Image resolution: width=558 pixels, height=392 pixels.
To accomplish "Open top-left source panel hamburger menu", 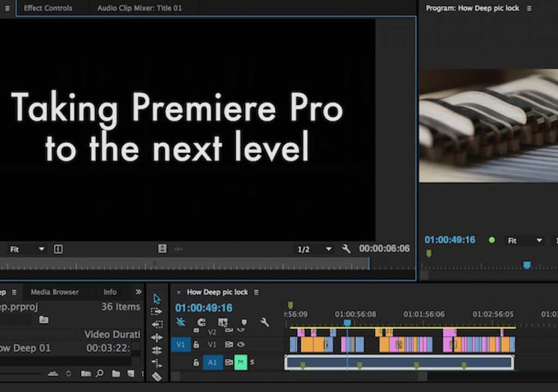I will [x=7, y=8].
